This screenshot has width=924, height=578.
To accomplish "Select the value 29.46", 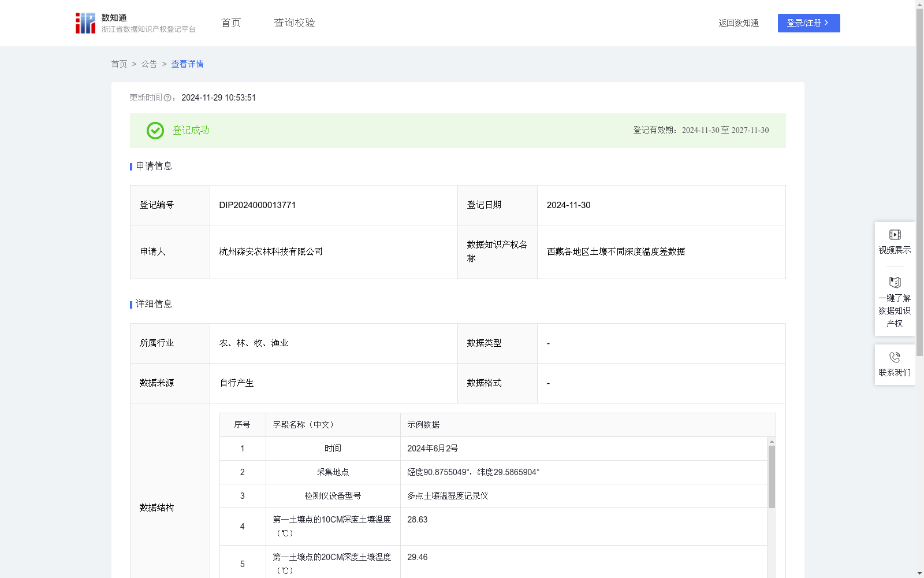I will click(x=418, y=557).
